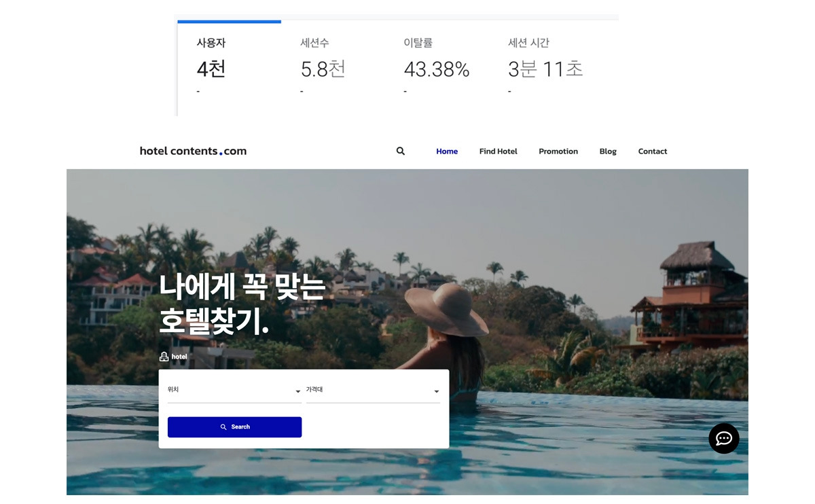Image resolution: width=815 pixels, height=504 pixels.
Task: Open the Contact page
Action: click(653, 151)
